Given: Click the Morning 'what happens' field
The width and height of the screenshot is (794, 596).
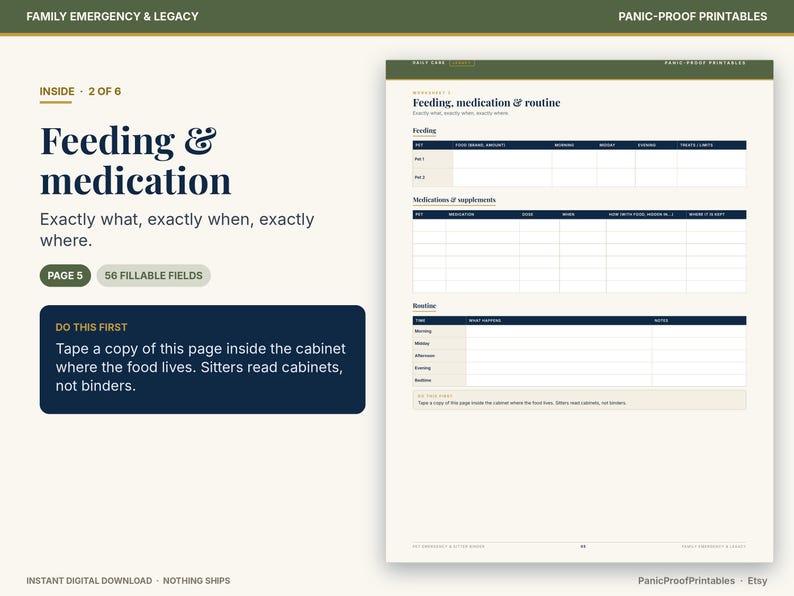Looking at the screenshot, I should pos(559,331).
